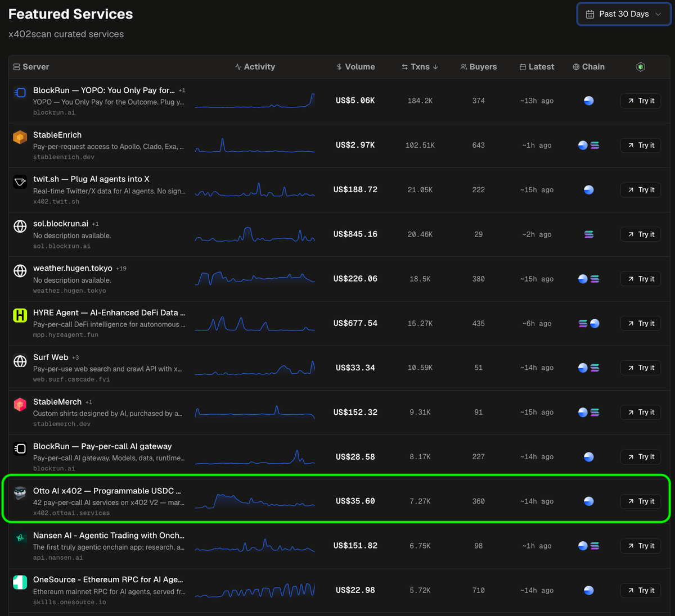675x616 pixels.
Task: Try it for Otto AI x402
Action: [641, 501]
